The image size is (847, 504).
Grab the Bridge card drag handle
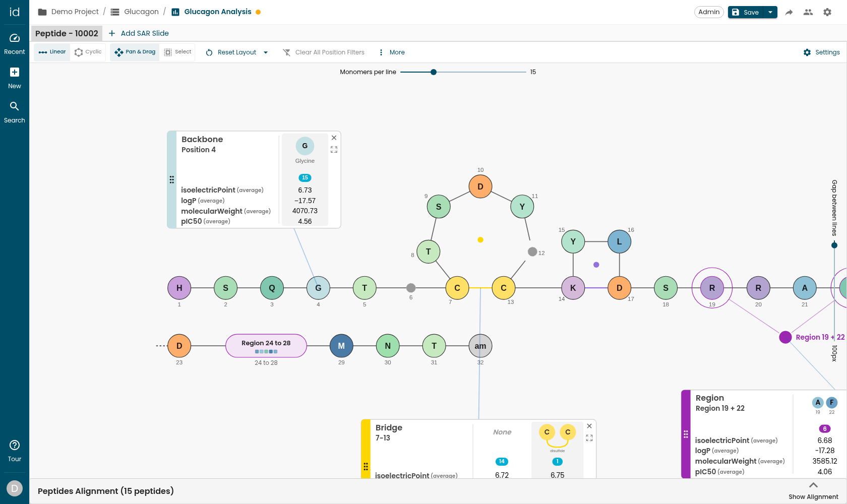coord(366,467)
